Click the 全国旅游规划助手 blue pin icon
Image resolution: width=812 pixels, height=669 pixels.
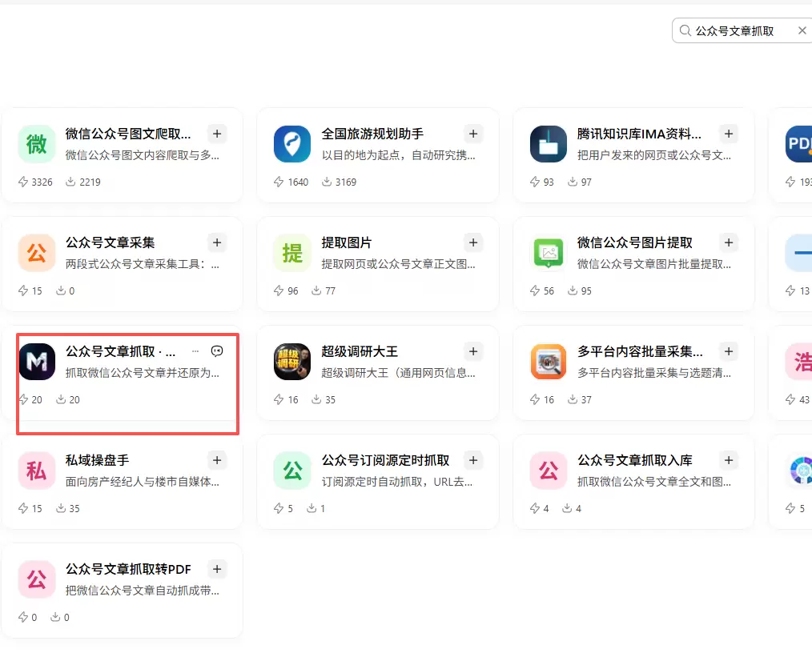pyautogui.click(x=292, y=144)
